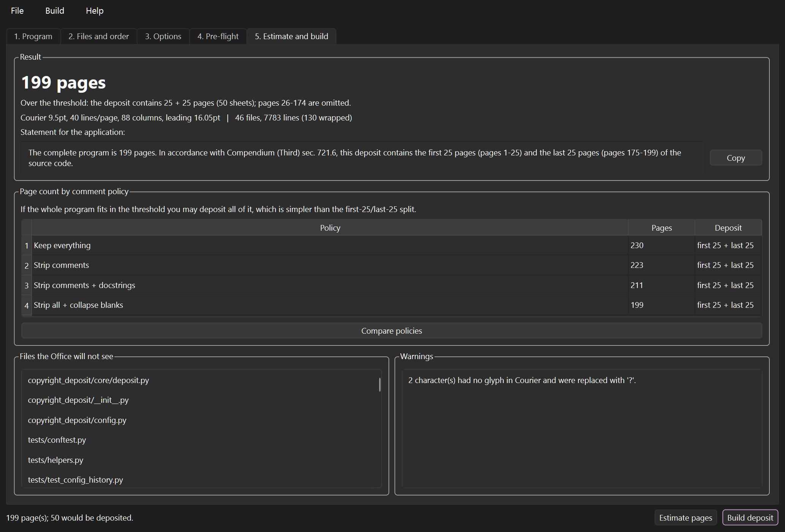The width and height of the screenshot is (785, 532).
Task: Click the Pages column header
Action: (x=661, y=228)
